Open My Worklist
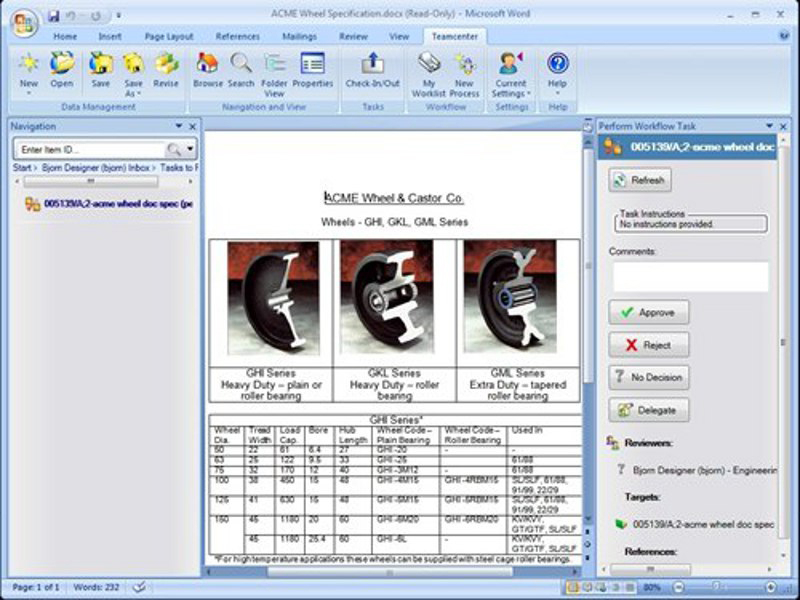This screenshot has height=600, width=800. coord(429,74)
